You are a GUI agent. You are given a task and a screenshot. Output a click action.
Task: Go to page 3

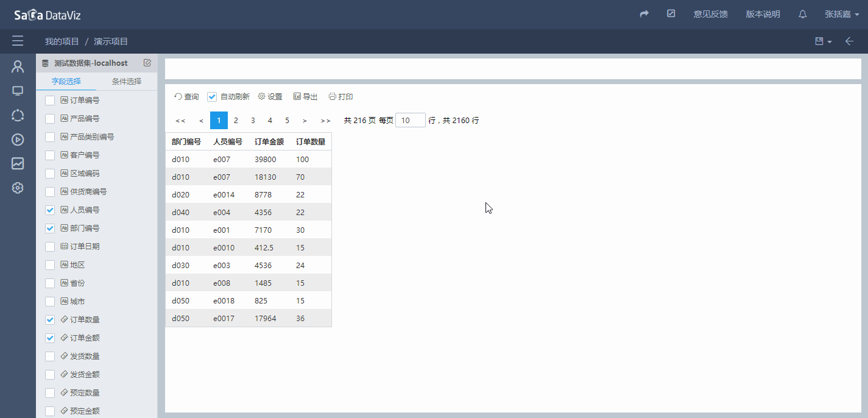[x=253, y=121]
